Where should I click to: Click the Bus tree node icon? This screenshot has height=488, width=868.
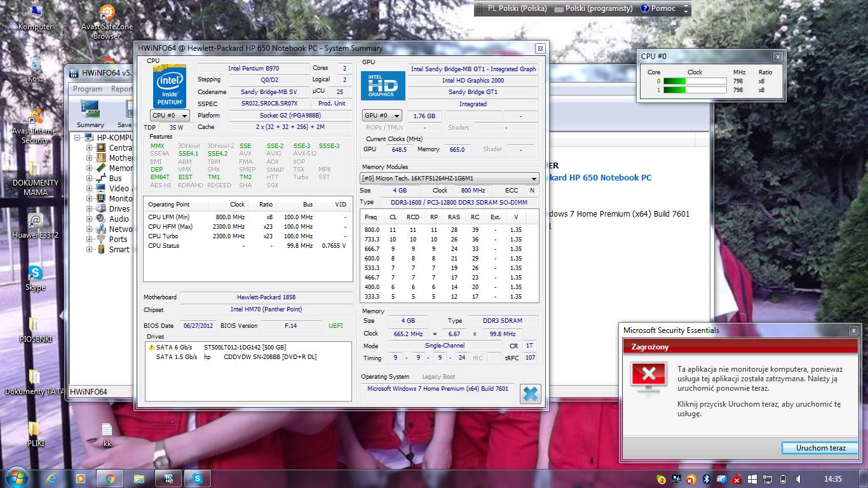[x=101, y=178]
